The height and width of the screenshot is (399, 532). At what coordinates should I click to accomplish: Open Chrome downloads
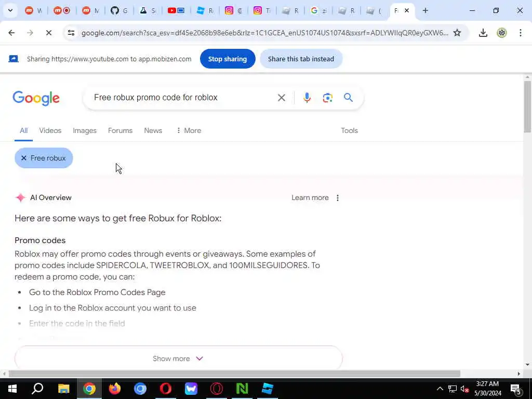483,33
